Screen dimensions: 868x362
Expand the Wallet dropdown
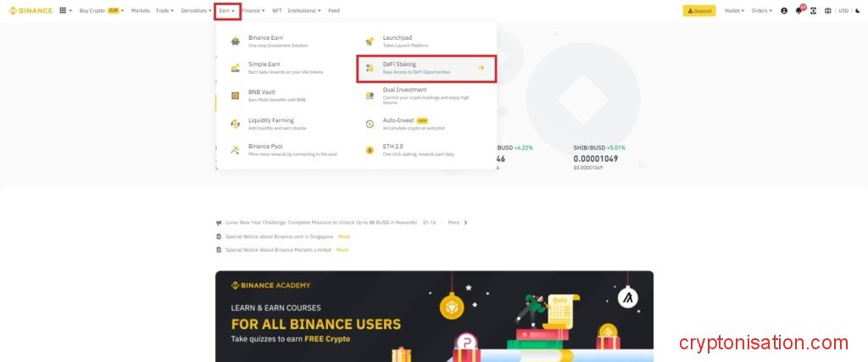[733, 11]
